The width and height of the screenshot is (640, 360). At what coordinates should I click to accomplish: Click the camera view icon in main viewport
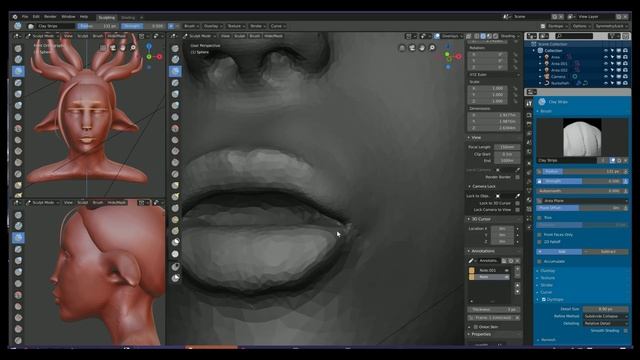tap(412, 48)
